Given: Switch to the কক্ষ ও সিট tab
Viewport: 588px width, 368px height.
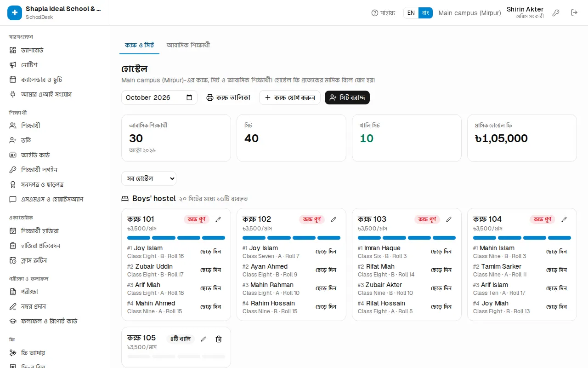Looking at the screenshot, I should [x=139, y=45].
